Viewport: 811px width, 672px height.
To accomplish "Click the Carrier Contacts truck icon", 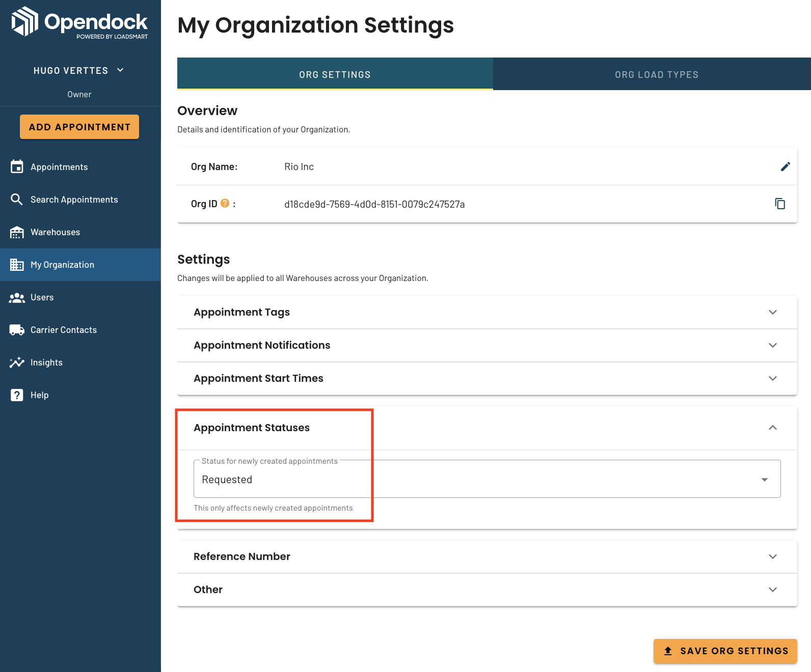I will [x=17, y=330].
